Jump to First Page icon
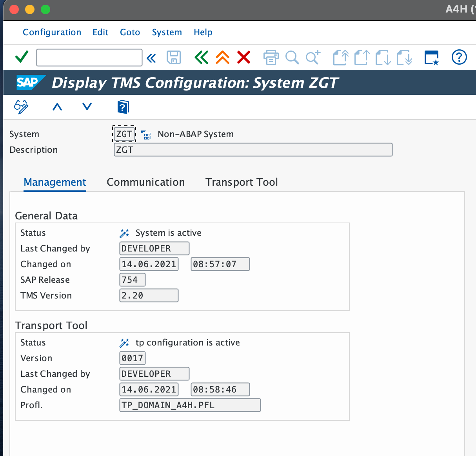 tap(341, 57)
